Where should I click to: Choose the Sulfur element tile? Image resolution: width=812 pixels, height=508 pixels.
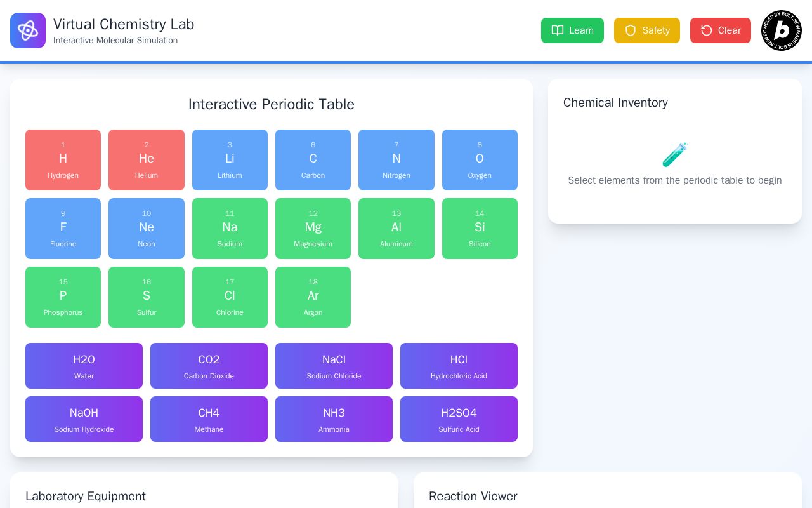(x=147, y=297)
